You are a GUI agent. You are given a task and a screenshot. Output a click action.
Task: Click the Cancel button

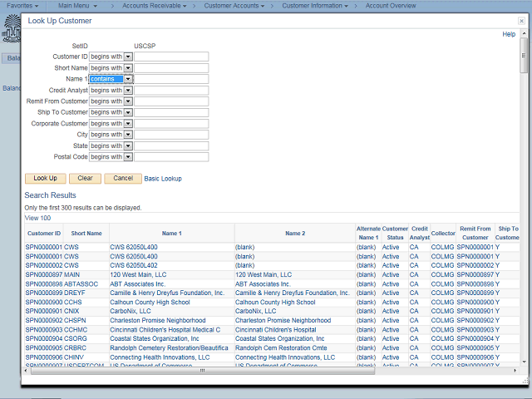click(x=123, y=179)
